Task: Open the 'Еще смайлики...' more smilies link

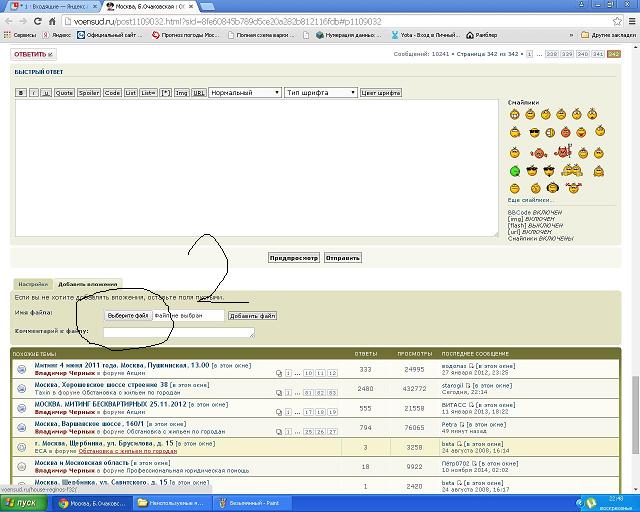Action: [530, 200]
